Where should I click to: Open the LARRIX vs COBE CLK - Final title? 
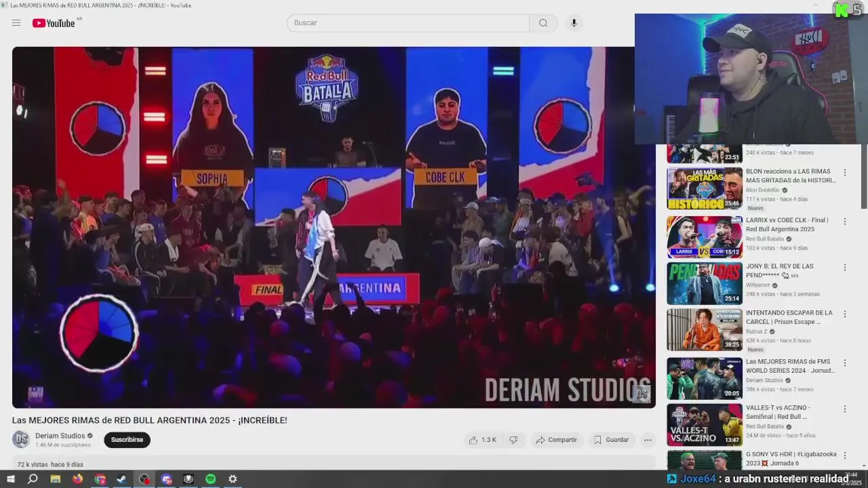[x=788, y=224]
